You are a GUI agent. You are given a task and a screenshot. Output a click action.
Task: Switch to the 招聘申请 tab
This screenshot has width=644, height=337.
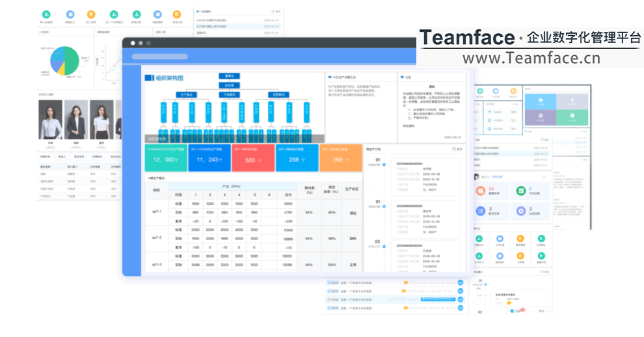45,157
